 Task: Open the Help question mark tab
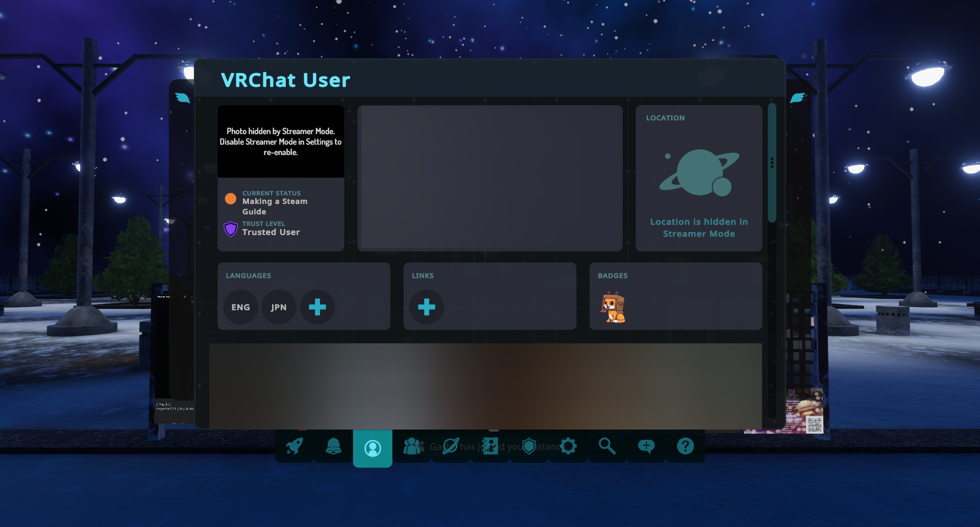pyautogui.click(x=685, y=446)
